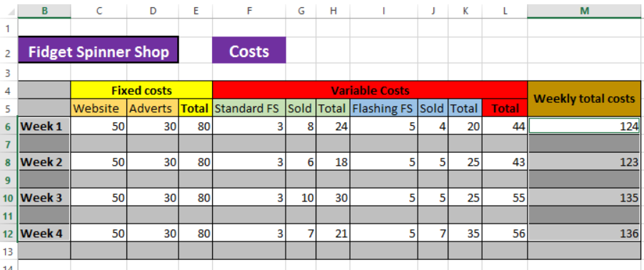Select Week 4 weekly total 136
This screenshot has width=644, height=270.
(585, 234)
